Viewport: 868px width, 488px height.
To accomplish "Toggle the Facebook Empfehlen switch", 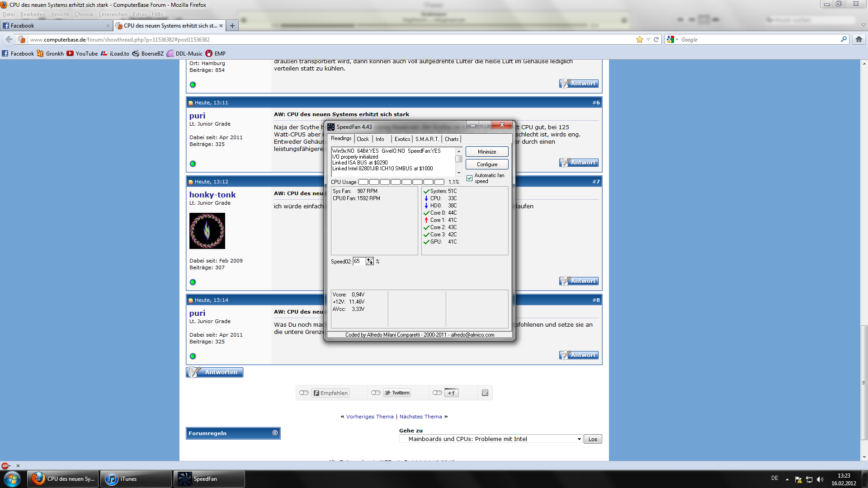I will [304, 393].
